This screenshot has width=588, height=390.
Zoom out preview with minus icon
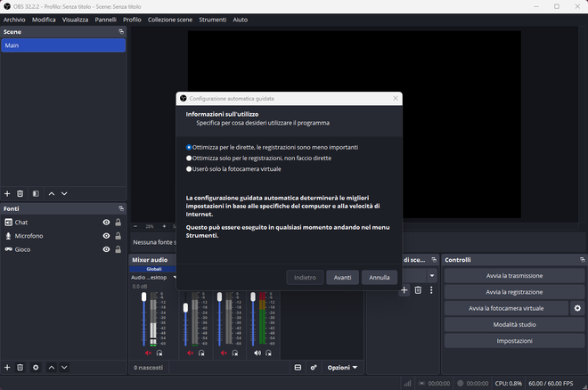click(135, 226)
